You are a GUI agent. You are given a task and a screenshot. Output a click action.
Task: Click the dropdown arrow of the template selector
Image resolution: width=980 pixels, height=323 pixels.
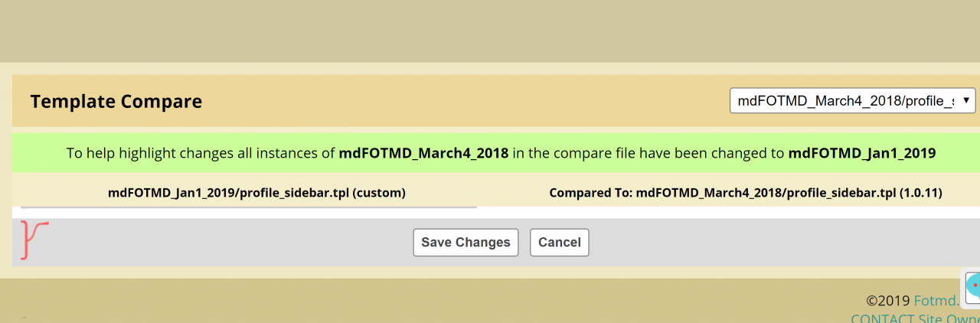point(966,100)
